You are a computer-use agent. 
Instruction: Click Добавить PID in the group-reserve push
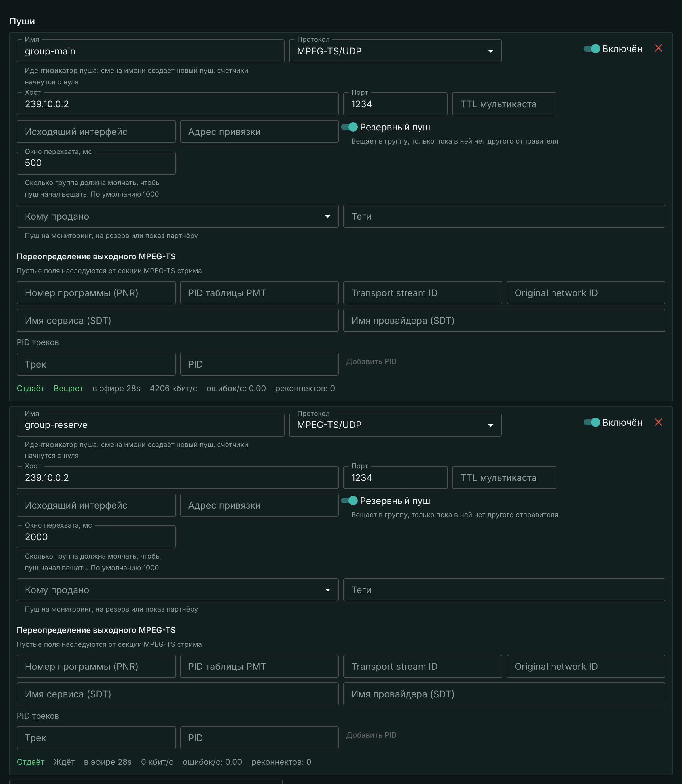371,735
